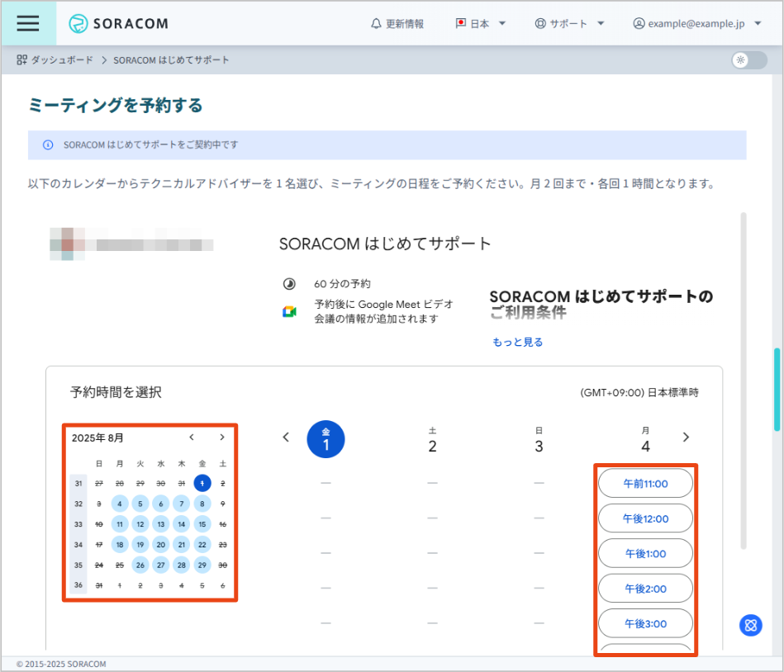The height and width of the screenshot is (672, 784).
Task: Click the SORACOM logo
Action: click(x=118, y=23)
